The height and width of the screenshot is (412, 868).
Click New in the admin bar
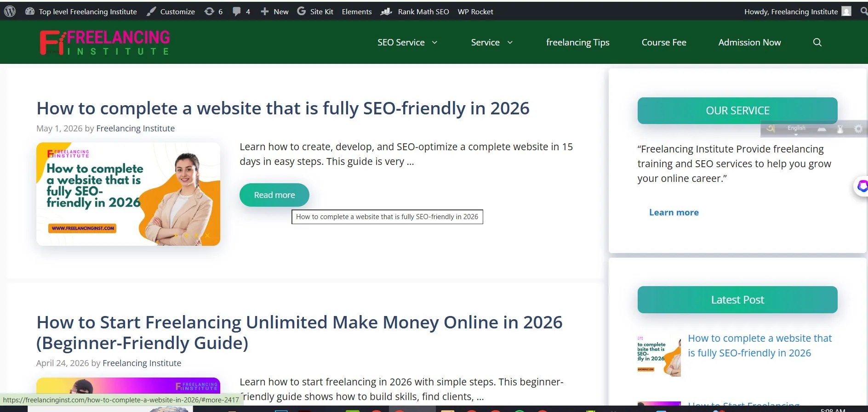coord(274,11)
